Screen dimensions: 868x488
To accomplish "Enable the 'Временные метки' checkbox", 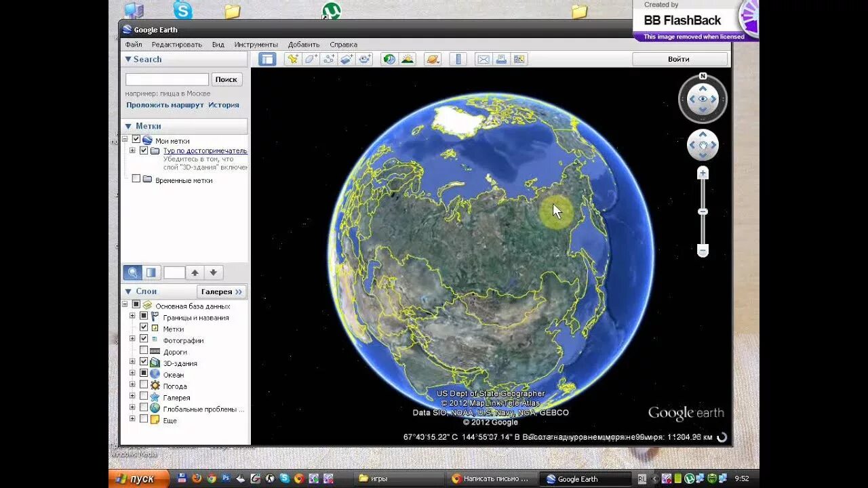I will [136, 179].
